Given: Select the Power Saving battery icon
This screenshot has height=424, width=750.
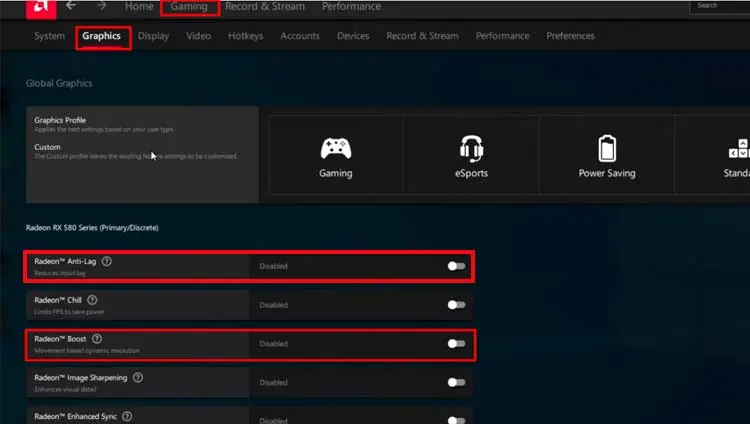Looking at the screenshot, I should click(x=607, y=148).
